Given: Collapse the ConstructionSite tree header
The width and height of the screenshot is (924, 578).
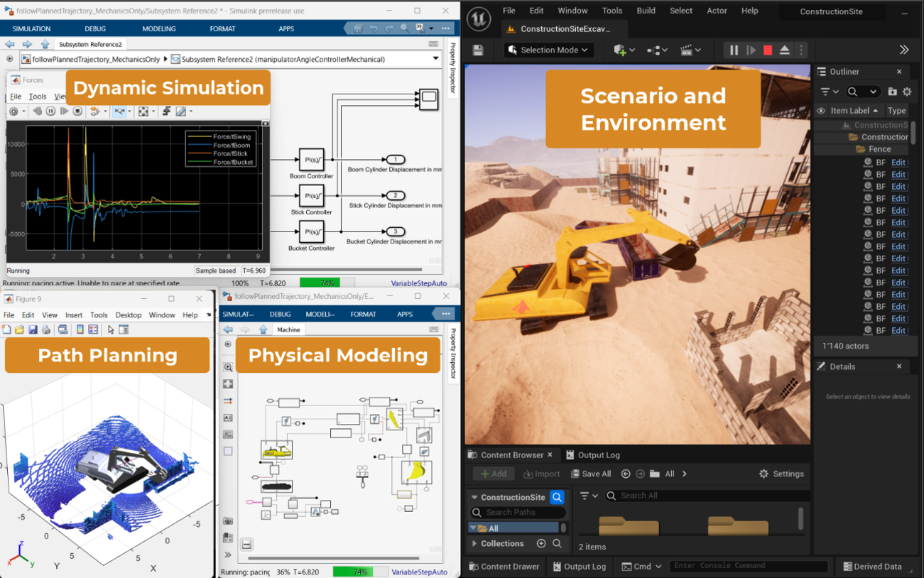Looking at the screenshot, I should coord(475,497).
